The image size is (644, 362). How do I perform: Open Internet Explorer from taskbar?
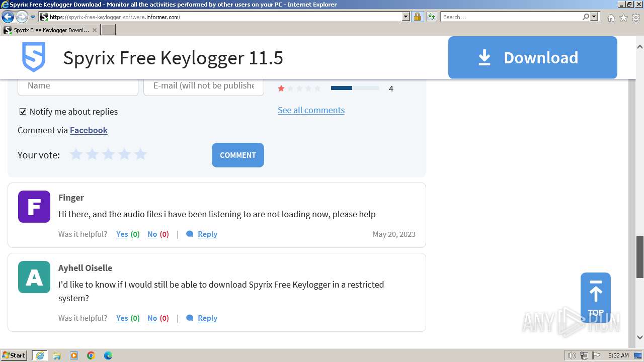(x=40, y=355)
